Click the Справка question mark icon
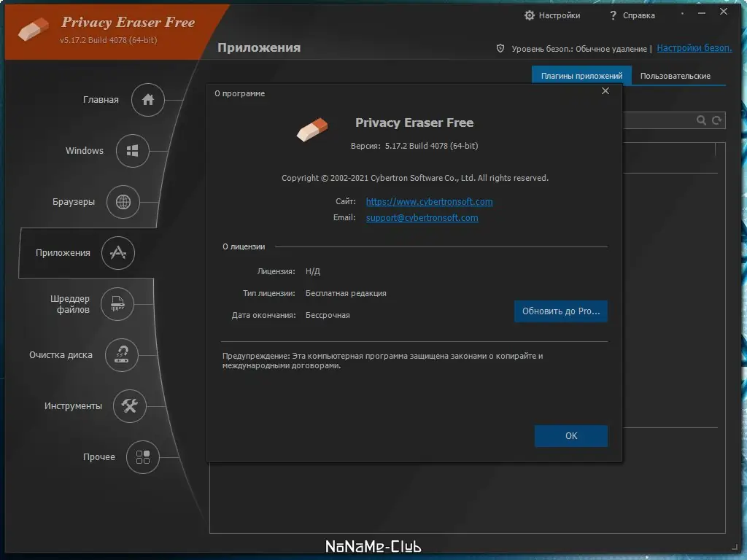 click(x=613, y=15)
